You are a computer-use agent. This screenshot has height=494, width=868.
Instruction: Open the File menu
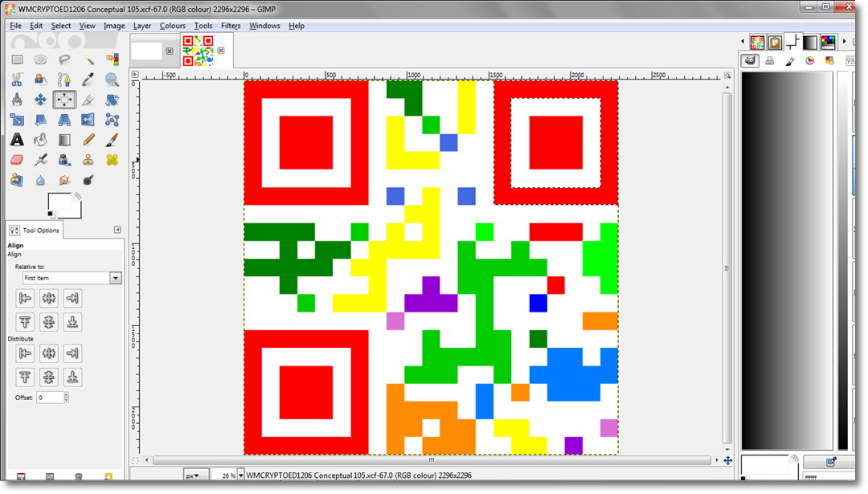tap(15, 26)
